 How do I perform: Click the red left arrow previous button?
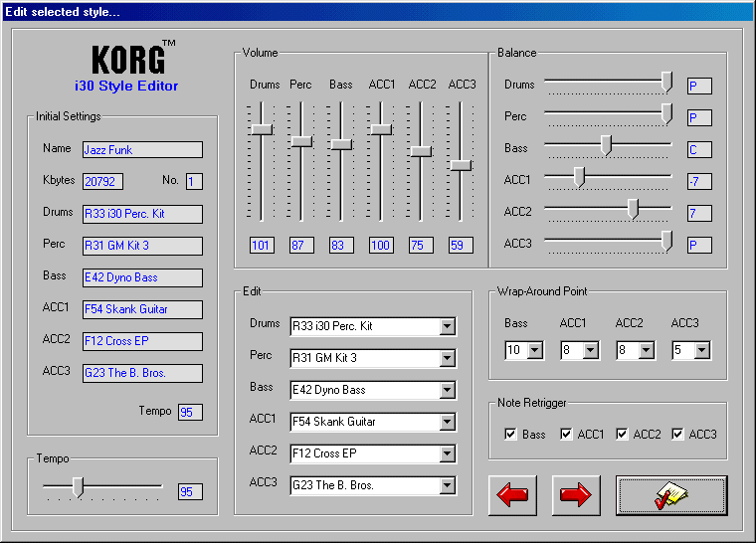512,495
